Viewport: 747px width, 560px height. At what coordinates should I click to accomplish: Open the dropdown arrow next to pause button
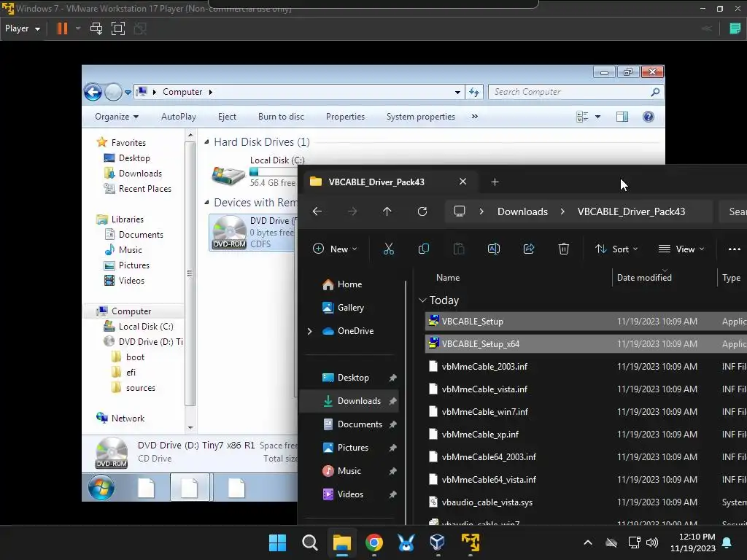pos(77,28)
